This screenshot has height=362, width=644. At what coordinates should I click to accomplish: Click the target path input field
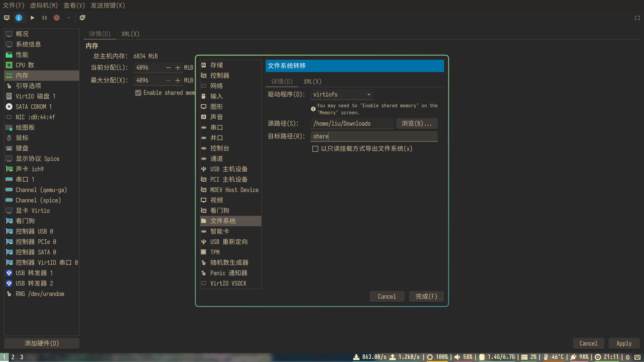pyautogui.click(x=374, y=136)
